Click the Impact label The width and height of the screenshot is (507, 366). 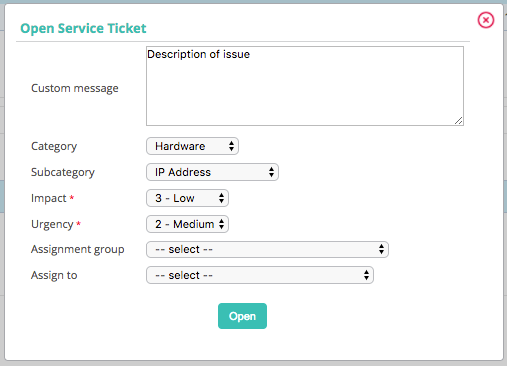click(49, 198)
